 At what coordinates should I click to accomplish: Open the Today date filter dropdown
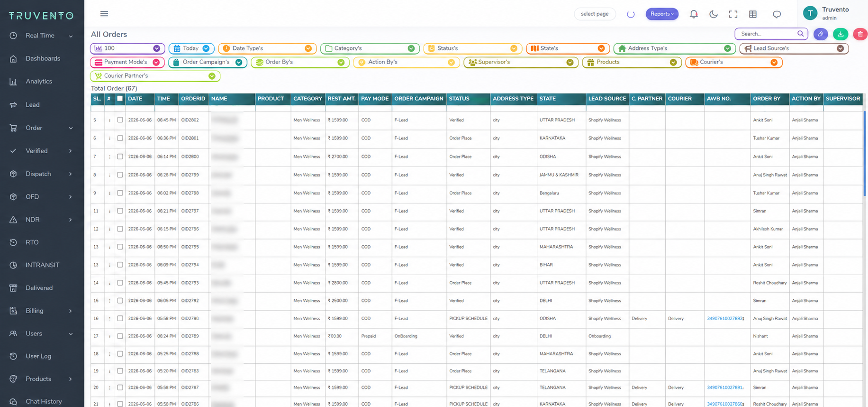[191, 48]
